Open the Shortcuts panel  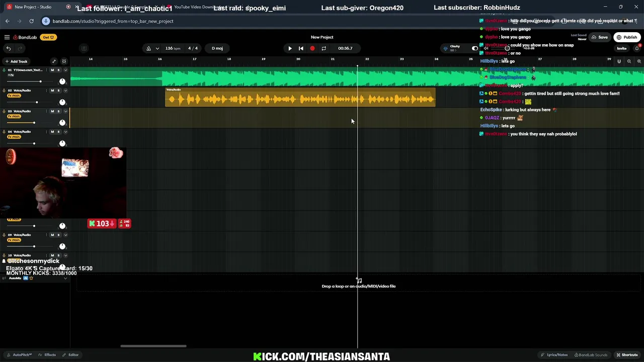627,355
